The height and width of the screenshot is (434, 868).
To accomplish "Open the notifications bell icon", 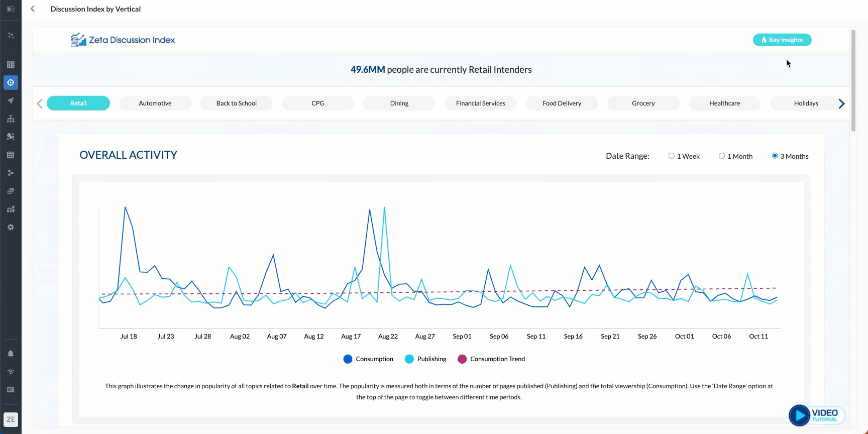I will 11,354.
